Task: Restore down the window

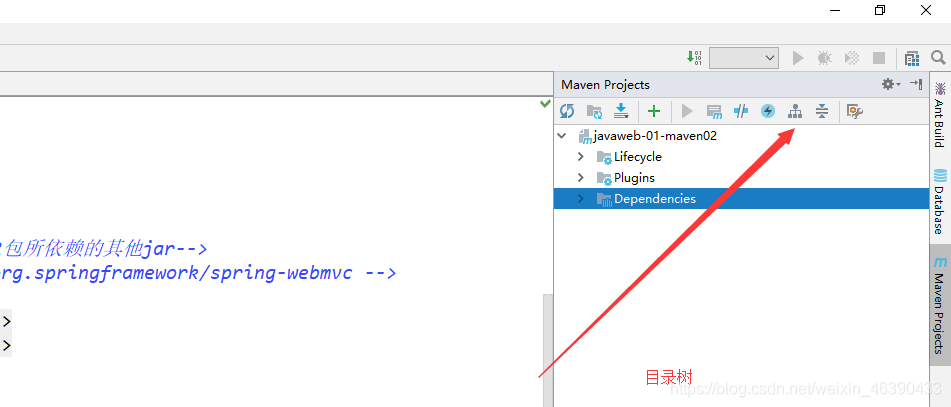Action: [x=880, y=10]
